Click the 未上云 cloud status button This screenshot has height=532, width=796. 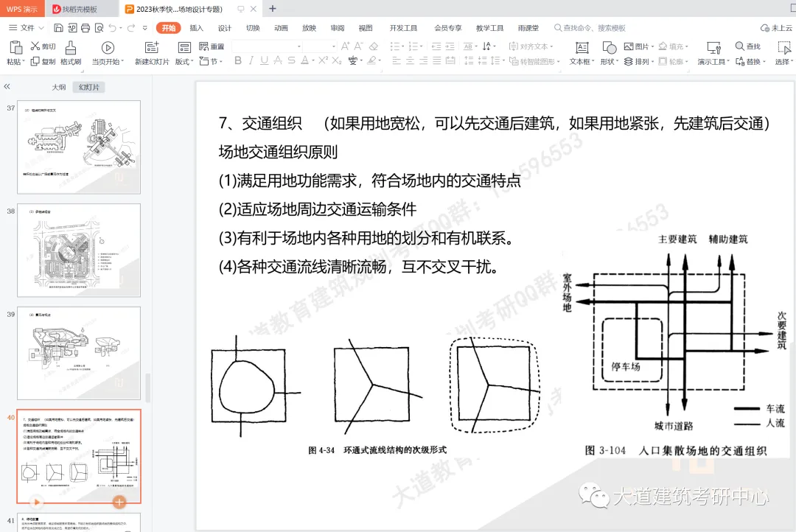[x=776, y=28]
